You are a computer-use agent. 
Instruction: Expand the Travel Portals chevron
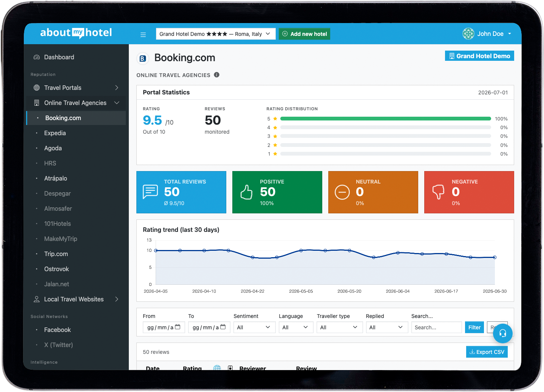point(117,88)
